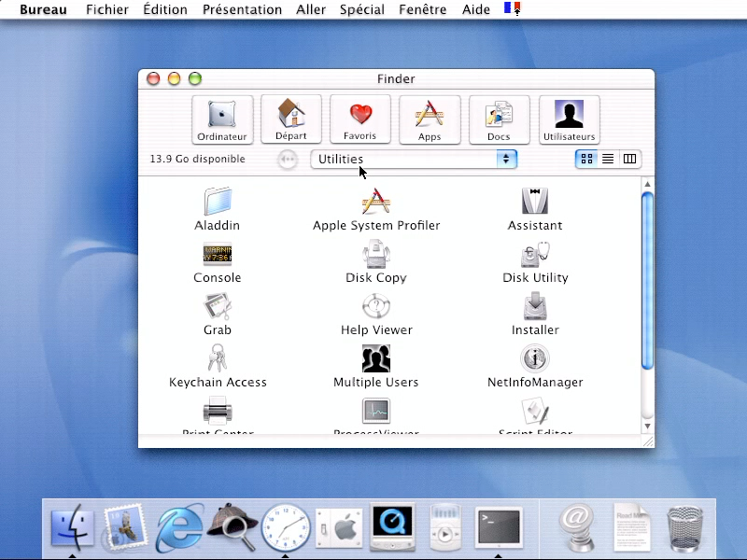This screenshot has height=560, width=747.
Task: Switch to list view
Action: 608,159
